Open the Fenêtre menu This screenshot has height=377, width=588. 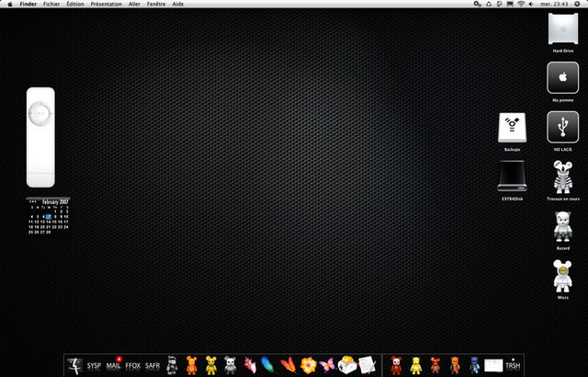pos(156,5)
